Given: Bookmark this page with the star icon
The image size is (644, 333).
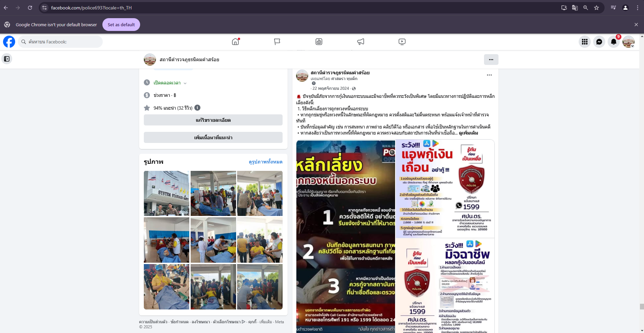Looking at the screenshot, I should pos(597,8).
